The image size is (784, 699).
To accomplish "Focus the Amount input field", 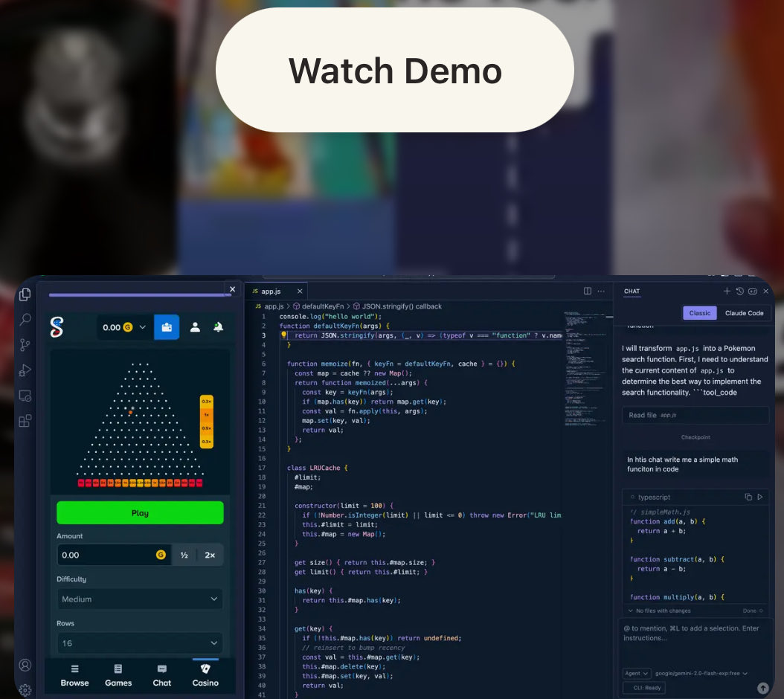I will point(114,555).
